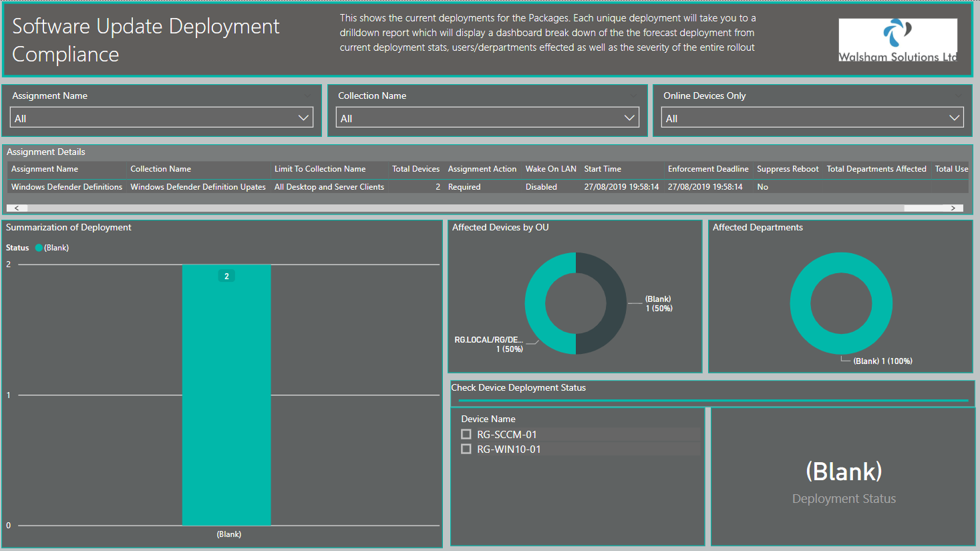Click the right scroll arrow in Assignment Details
Screen dimensions: 980x551
pyautogui.click(x=953, y=208)
